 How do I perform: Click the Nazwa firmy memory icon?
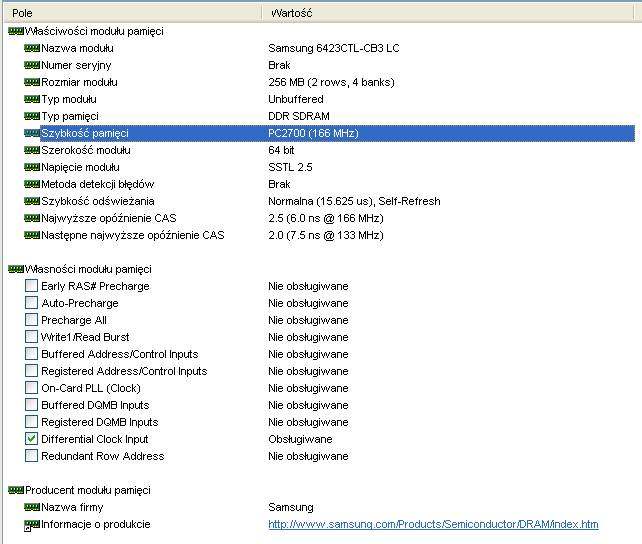pyautogui.click(x=32, y=507)
